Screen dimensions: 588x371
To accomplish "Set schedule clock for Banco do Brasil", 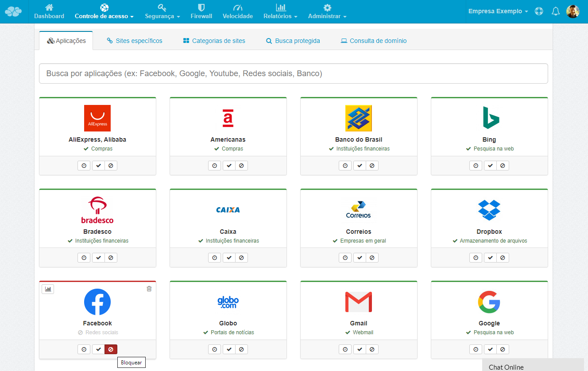I will tap(345, 166).
